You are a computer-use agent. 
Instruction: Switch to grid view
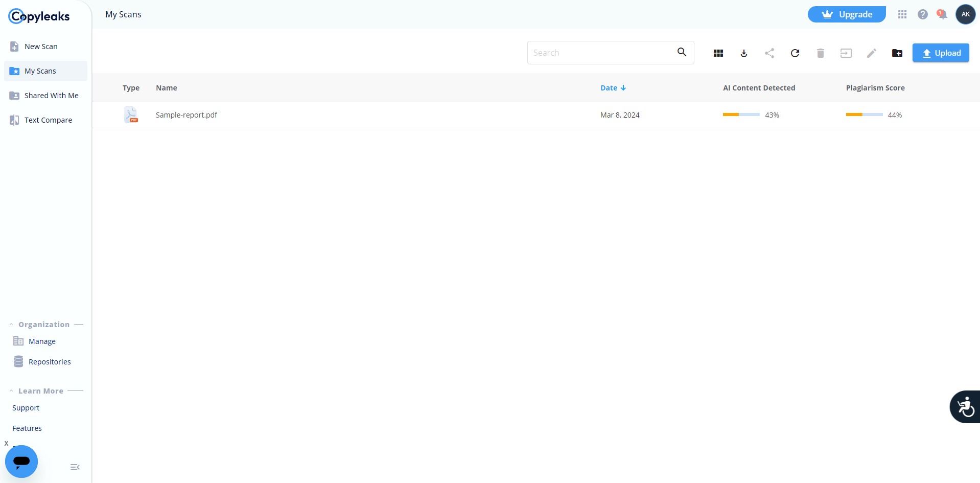pos(718,53)
